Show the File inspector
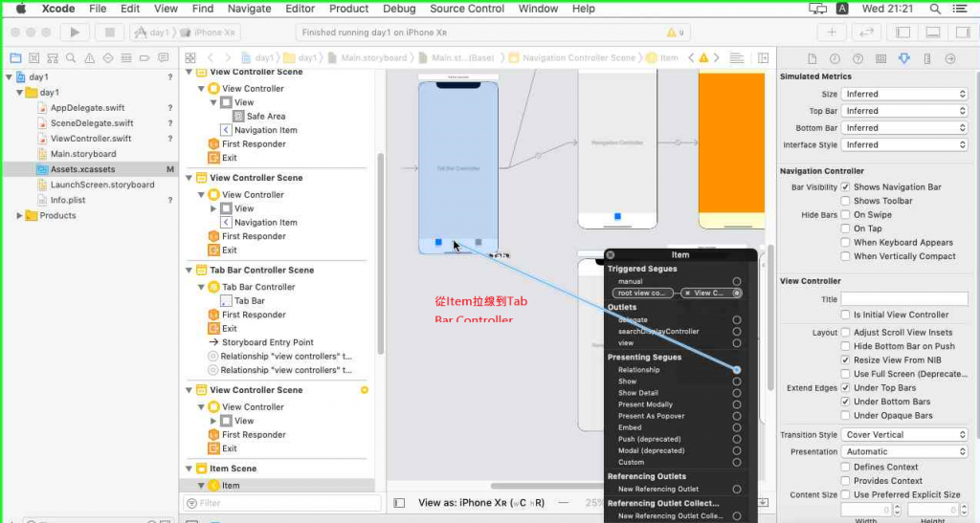The width and height of the screenshot is (980, 523). [812, 58]
